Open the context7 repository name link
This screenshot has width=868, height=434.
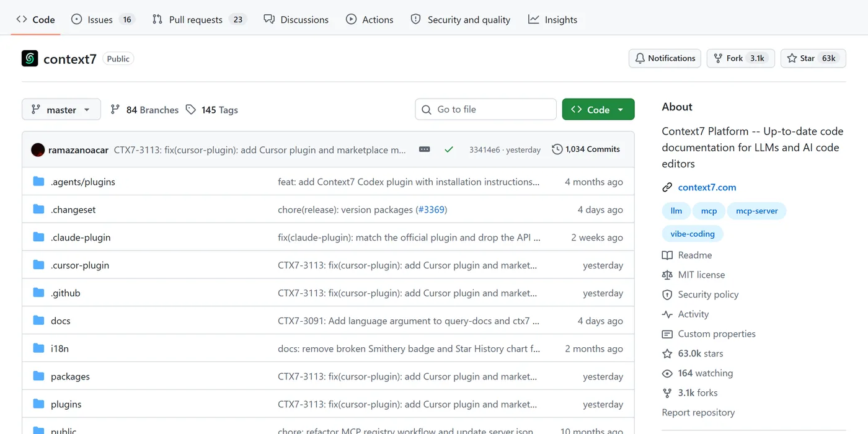click(70, 59)
